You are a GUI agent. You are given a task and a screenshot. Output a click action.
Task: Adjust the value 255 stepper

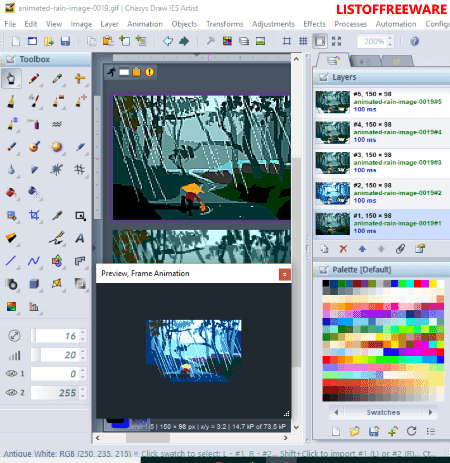tap(83, 393)
